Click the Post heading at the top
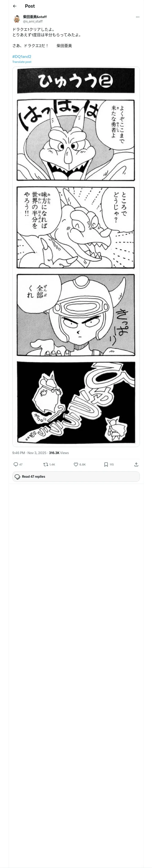This screenshot has height=868, width=152. point(30,6)
